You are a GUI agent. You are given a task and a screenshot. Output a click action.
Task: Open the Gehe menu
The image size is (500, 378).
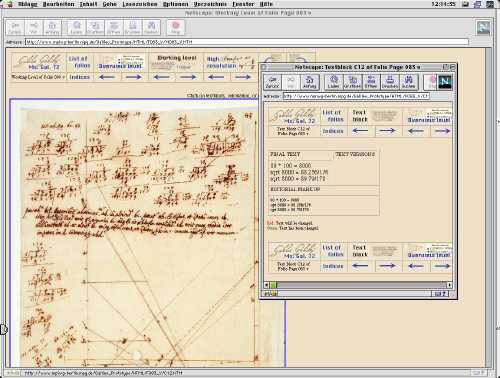click(x=109, y=4)
